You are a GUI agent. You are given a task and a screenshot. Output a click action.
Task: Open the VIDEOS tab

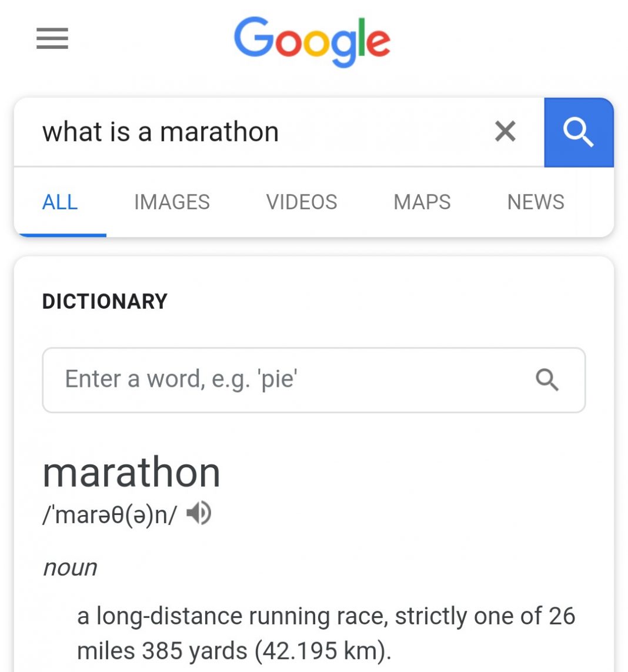click(302, 202)
